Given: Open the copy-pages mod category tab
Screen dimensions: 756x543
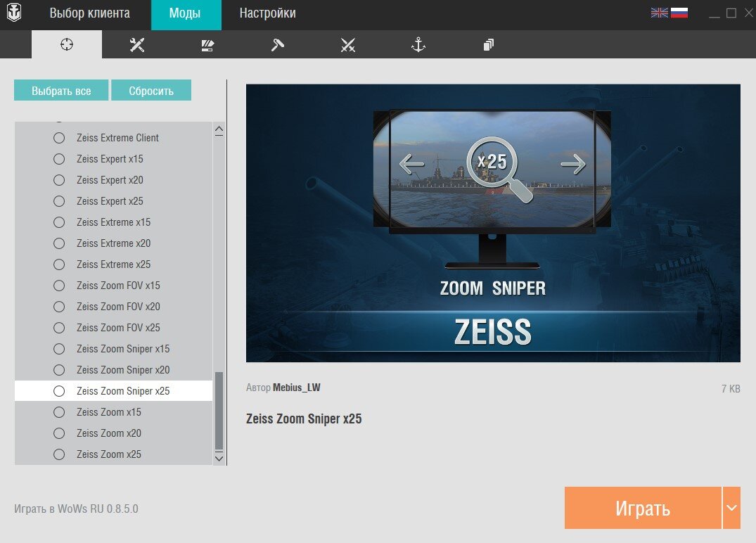Looking at the screenshot, I should click(488, 45).
